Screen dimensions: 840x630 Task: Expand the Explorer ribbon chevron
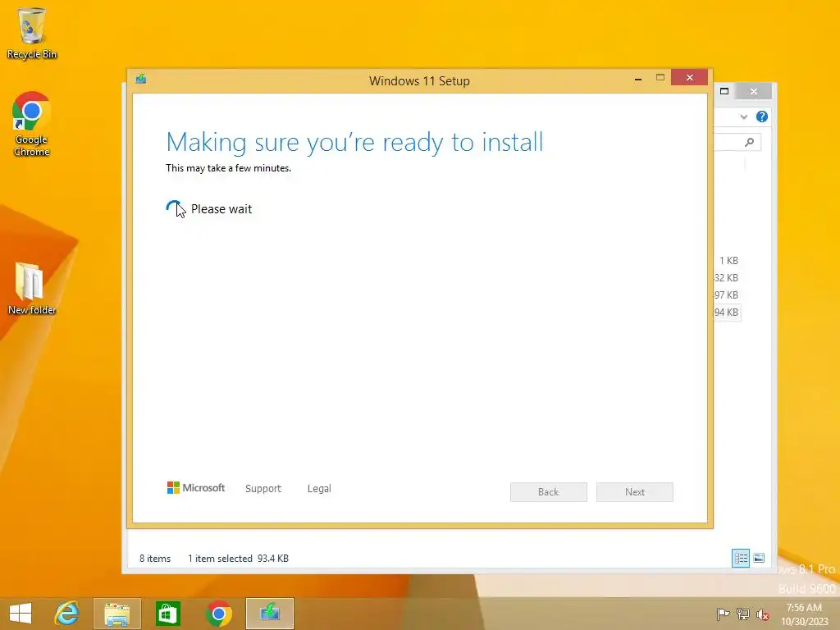pos(743,116)
